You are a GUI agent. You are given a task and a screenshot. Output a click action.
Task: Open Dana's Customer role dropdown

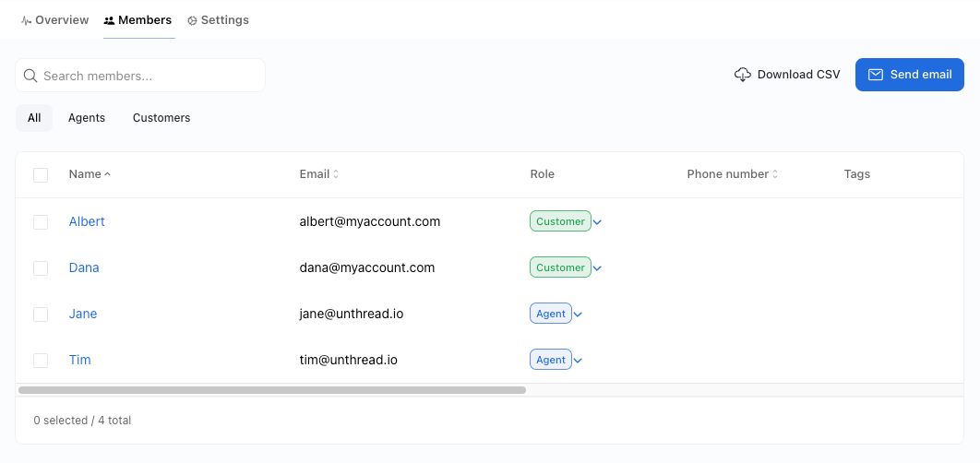(597, 268)
